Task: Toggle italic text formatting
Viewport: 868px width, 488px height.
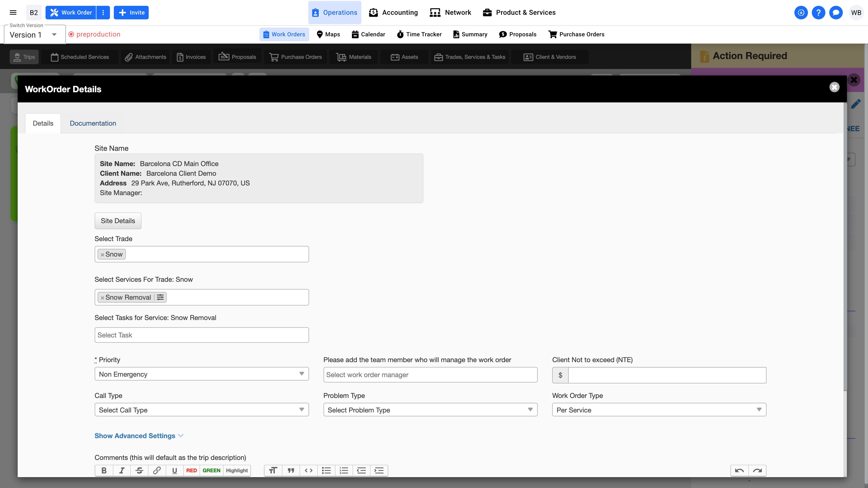Action: pos(122,471)
